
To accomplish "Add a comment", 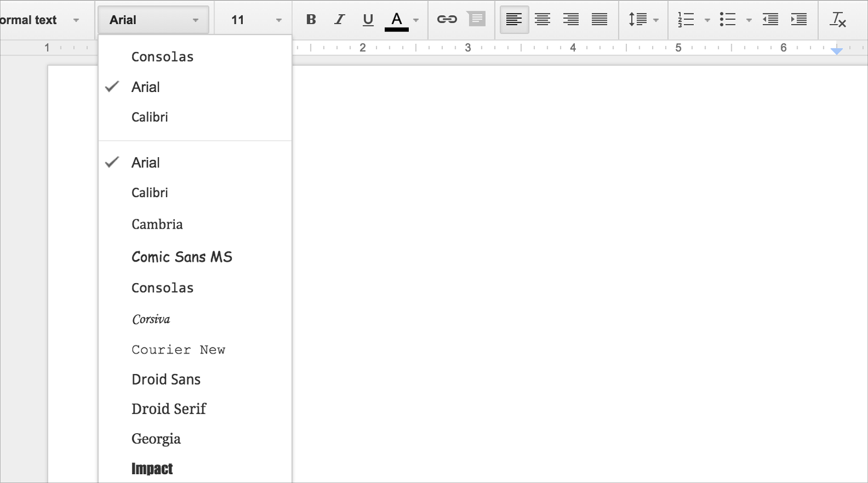I will [x=477, y=19].
